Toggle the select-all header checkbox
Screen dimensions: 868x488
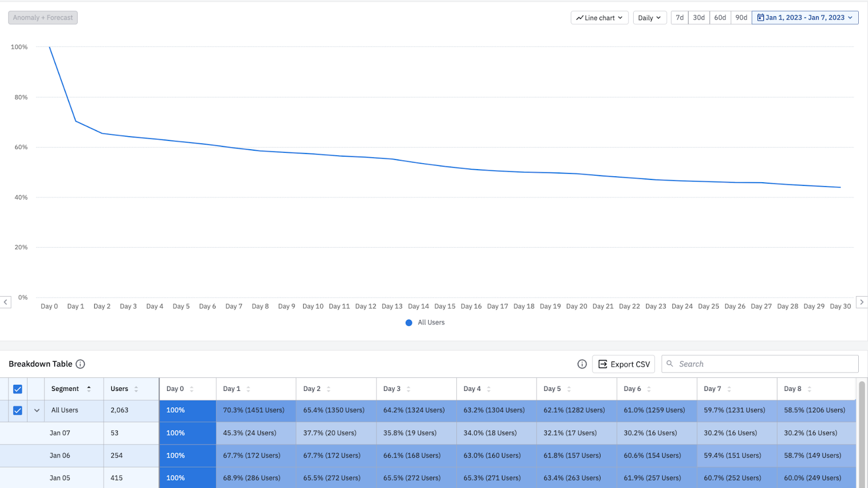point(17,389)
